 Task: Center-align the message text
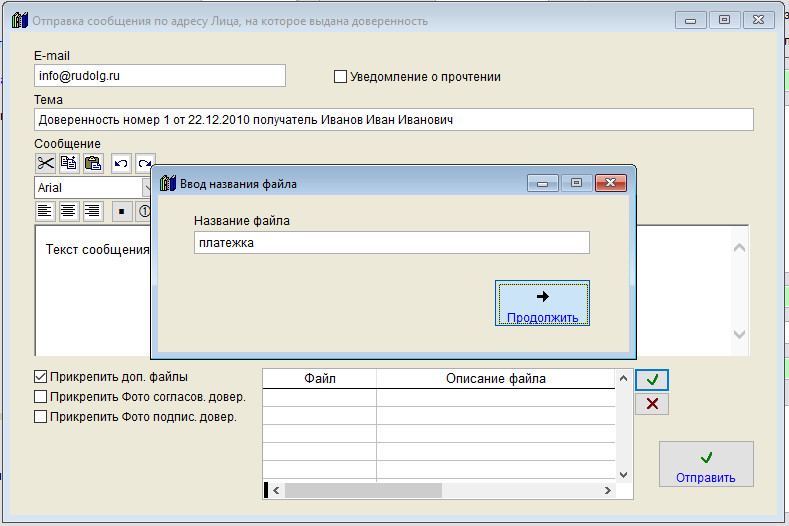click(69, 211)
